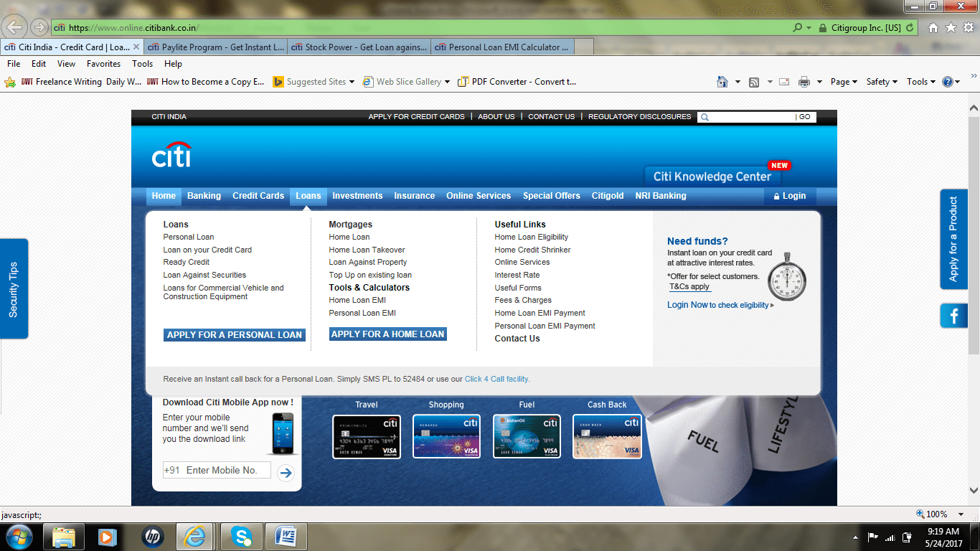Show hidden system tray icons arrow

click(x=855, y=537)
